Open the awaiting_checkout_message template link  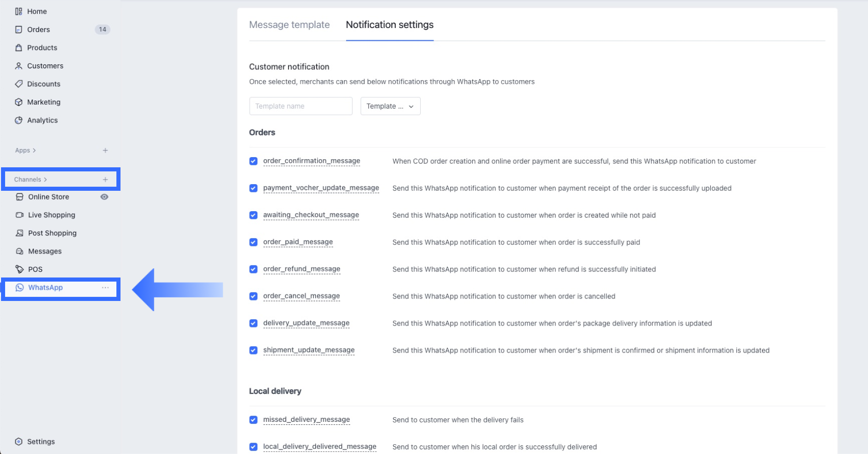click(x=311, y=215)
